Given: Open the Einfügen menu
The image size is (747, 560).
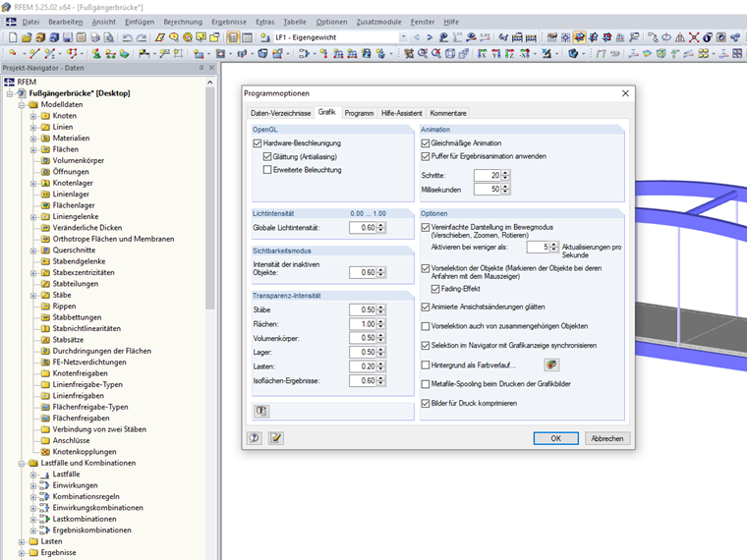Looking at the screenshot, I should coord(140,22).
